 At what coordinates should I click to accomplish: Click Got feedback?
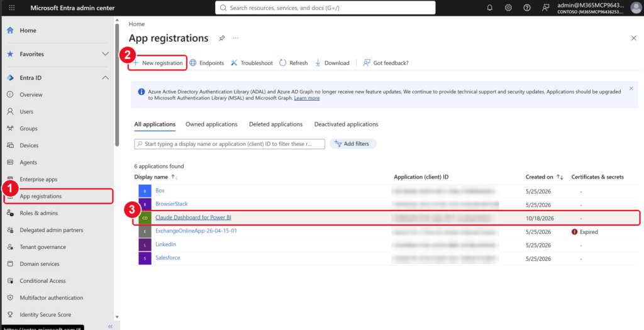(x=386, y=63)
